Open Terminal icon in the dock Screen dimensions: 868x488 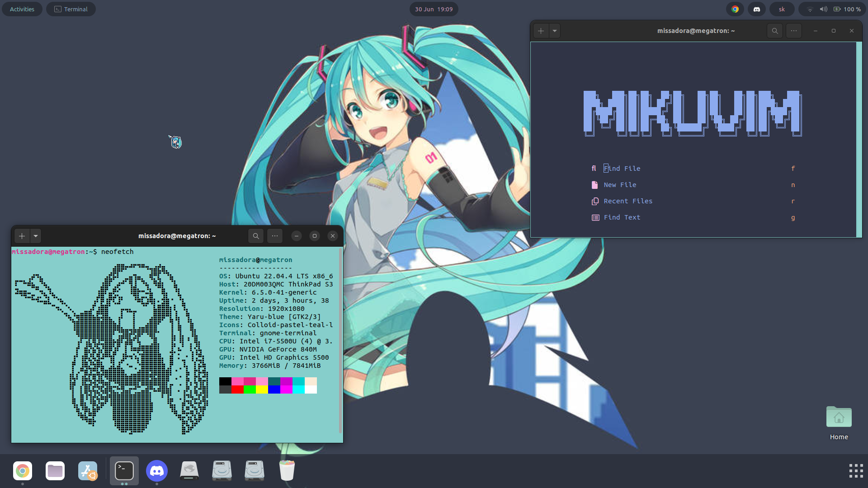124,471
